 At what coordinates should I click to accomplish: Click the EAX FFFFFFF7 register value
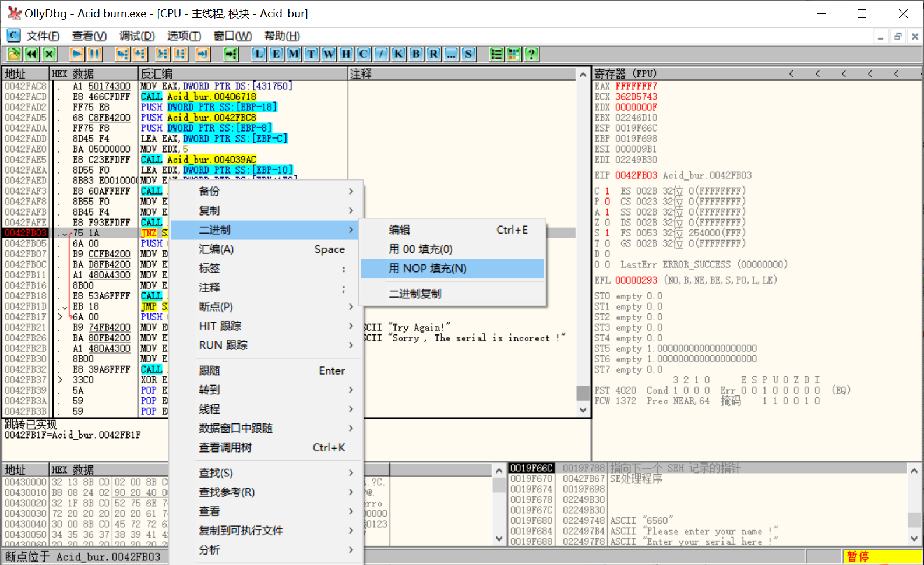(636, 86)
